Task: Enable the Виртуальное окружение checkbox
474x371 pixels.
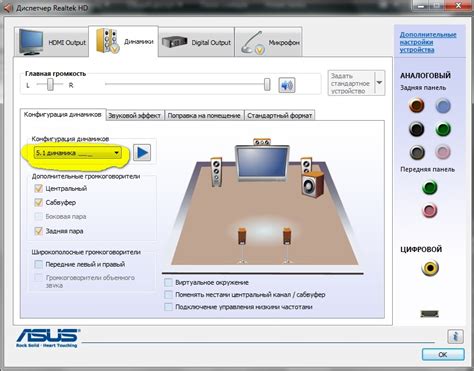Action: [169, 283]
